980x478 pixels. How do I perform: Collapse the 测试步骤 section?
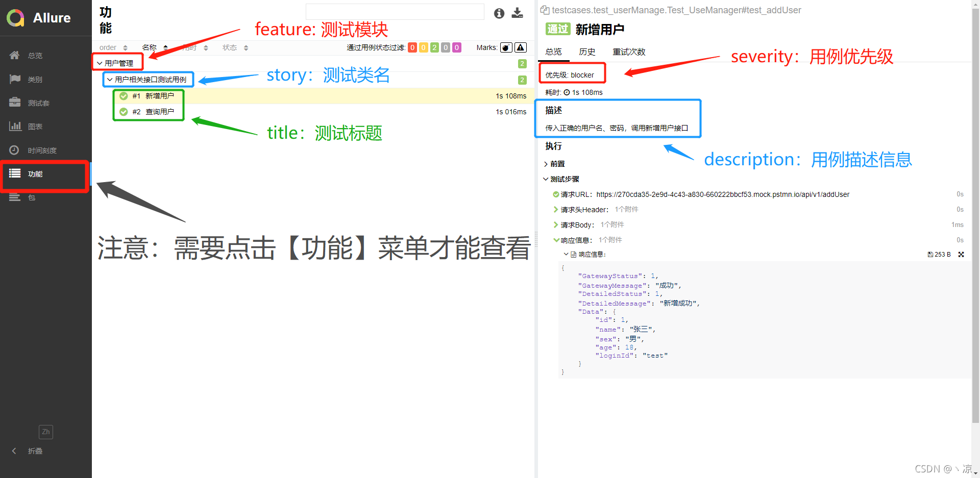[561, 179]
